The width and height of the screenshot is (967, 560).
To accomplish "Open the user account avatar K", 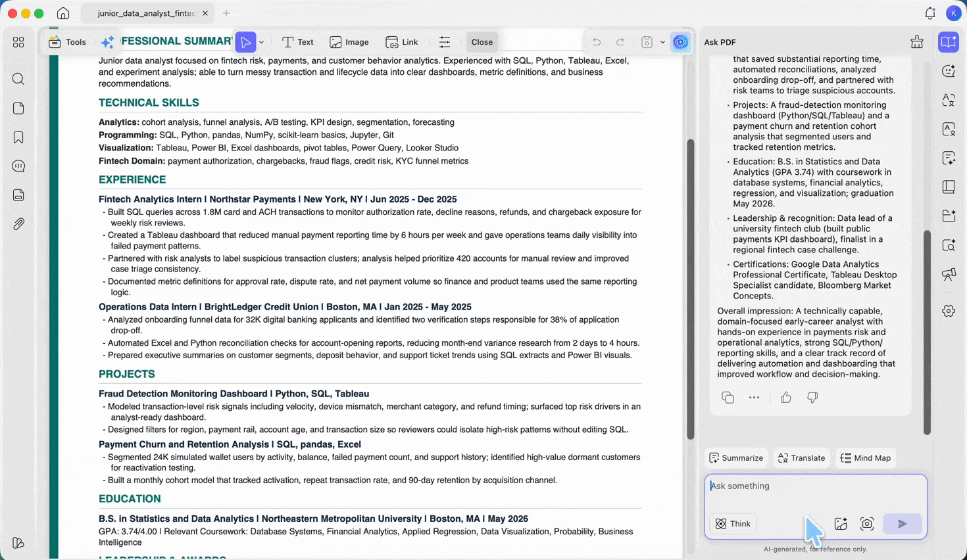I will click(953, 13).
